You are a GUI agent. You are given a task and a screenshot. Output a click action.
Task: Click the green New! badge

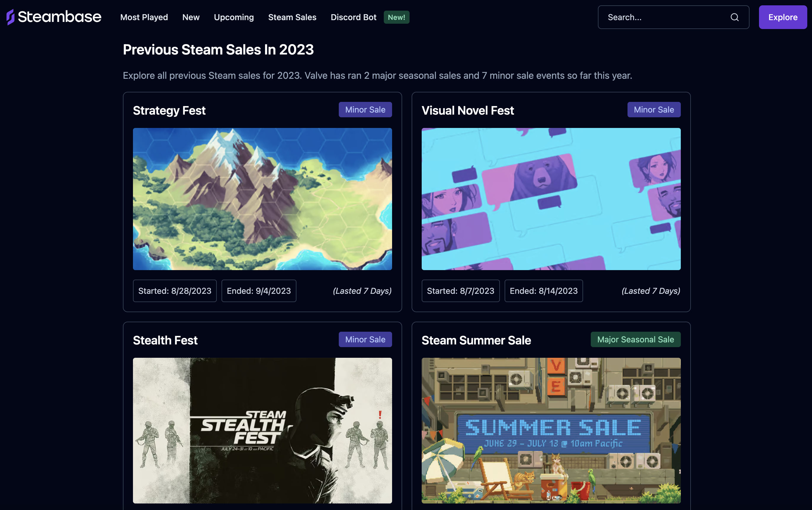(397, 17)
